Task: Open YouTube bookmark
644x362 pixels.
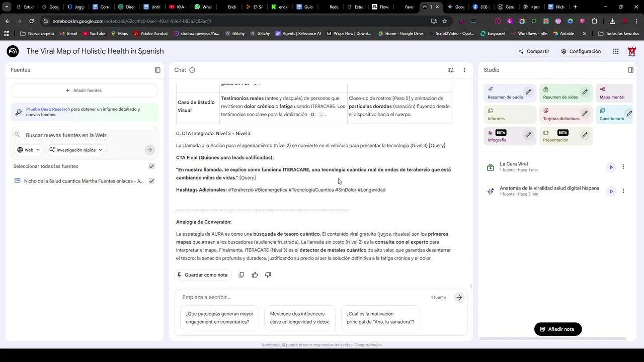Action: pos(94,34)
